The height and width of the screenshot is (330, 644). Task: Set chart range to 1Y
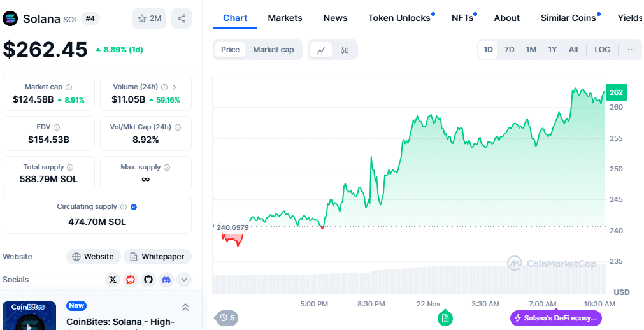point(552,50)
